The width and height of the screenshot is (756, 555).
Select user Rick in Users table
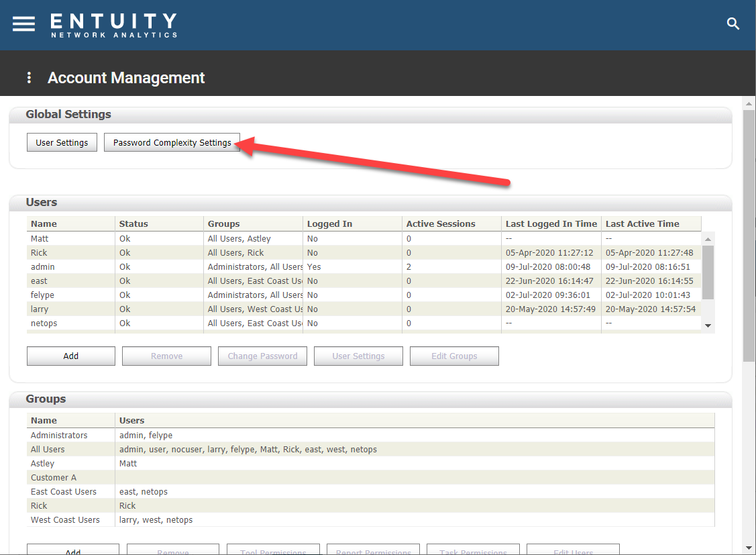click(364, 252)
